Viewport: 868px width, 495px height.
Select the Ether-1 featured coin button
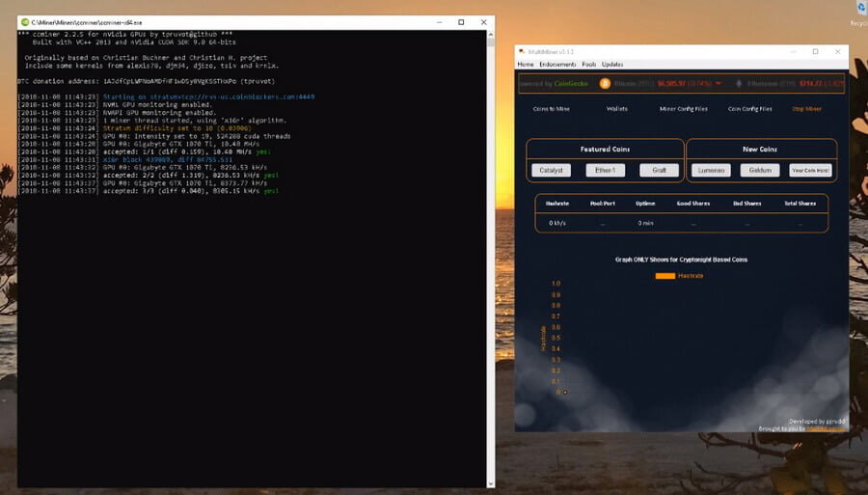(x=605, y=170)
